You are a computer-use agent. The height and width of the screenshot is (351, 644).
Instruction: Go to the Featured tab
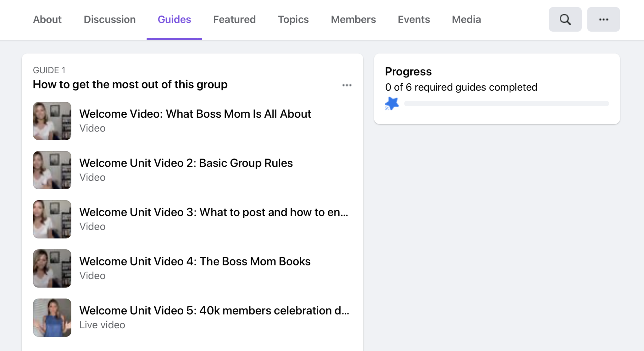(x=234, y=19)
